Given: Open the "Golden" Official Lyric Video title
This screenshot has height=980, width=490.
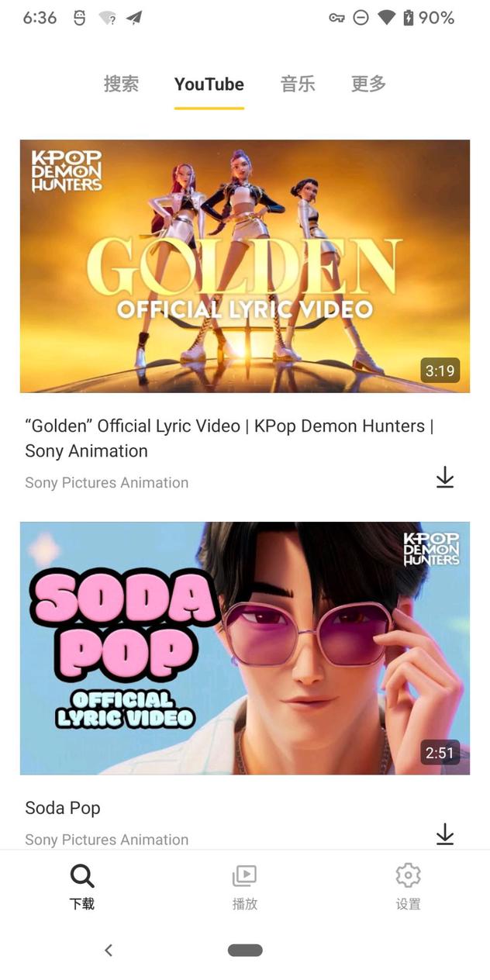Looking at the screenshot, I should tap(229, 438).
